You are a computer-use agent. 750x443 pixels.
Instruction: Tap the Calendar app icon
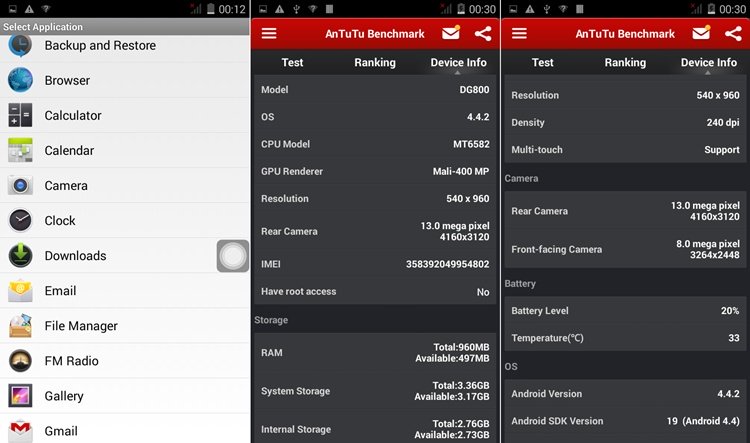click(20, 150)
